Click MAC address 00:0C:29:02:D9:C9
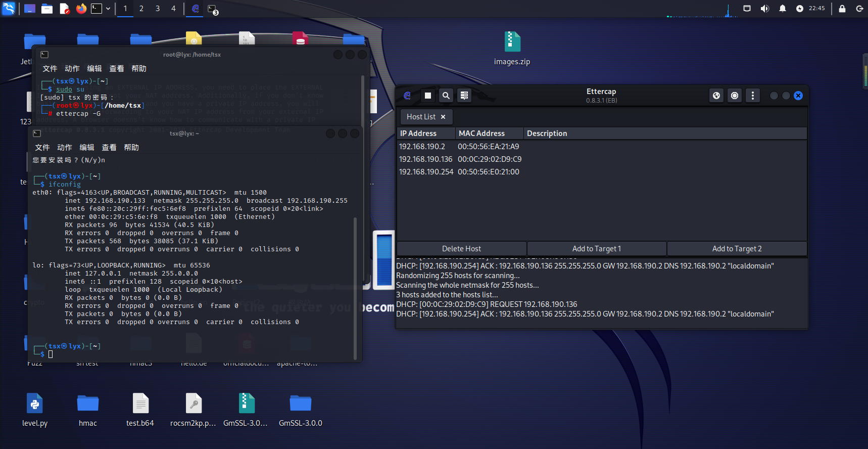The height and width of the screenshot is (449, 868). tap(490, 159)
